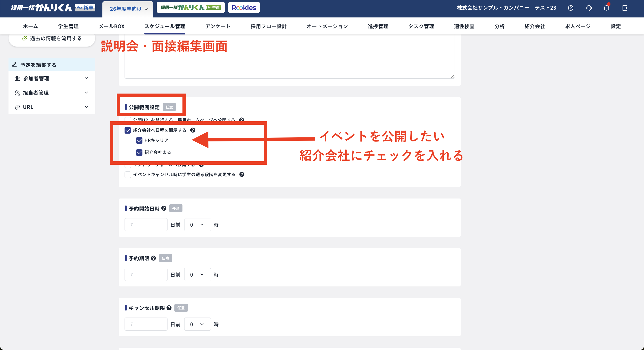The image size is (644, 350).
Task: Click the logout icon in header
Action: 625,8
